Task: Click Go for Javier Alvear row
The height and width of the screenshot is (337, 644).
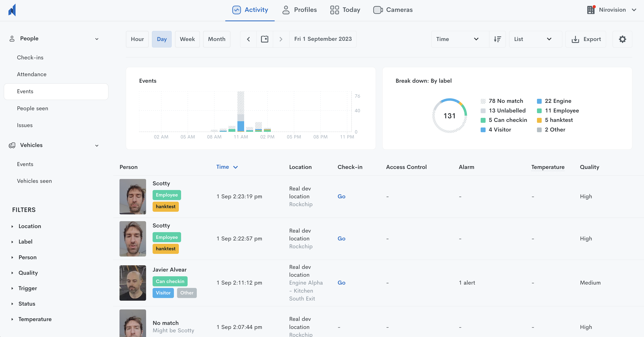Action: (341, 283)
